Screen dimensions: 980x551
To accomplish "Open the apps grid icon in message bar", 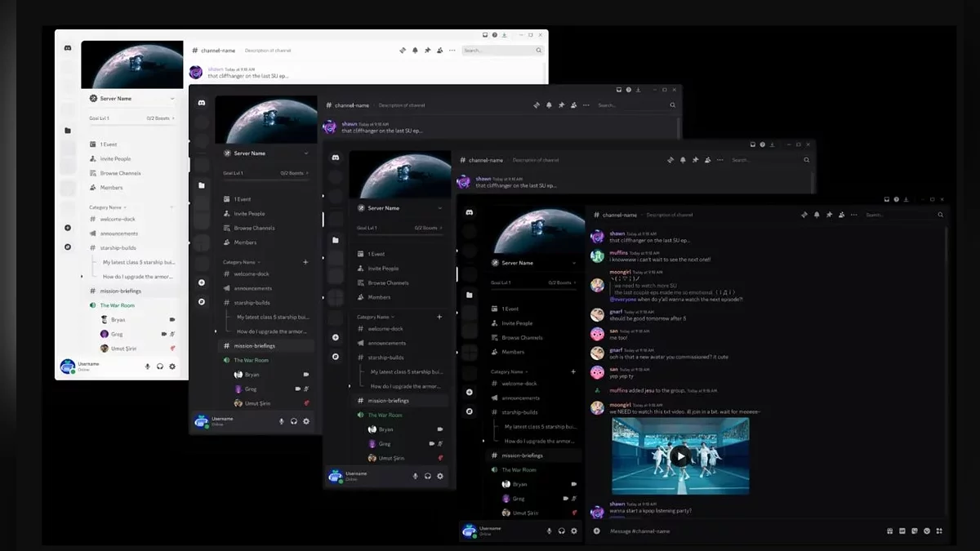I will 939,531.
